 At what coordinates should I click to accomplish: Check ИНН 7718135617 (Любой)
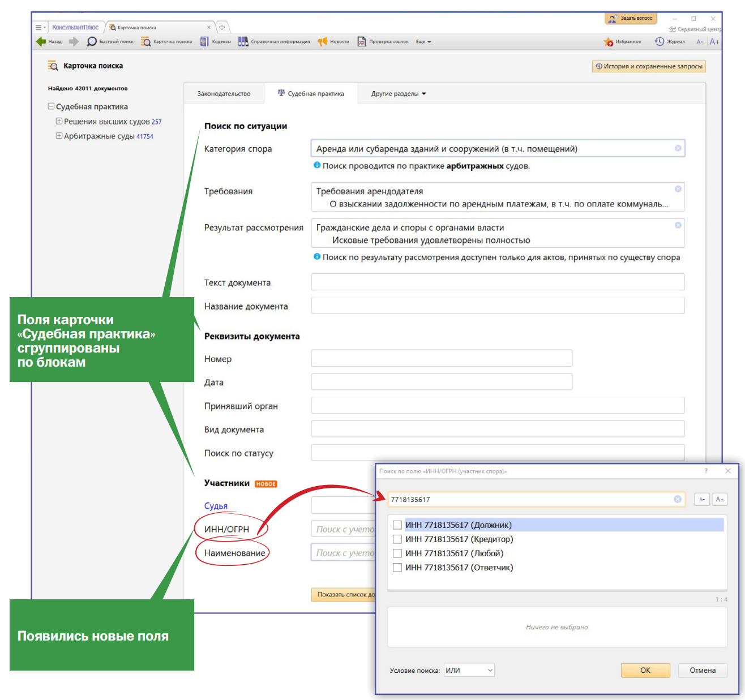point(397,553)
